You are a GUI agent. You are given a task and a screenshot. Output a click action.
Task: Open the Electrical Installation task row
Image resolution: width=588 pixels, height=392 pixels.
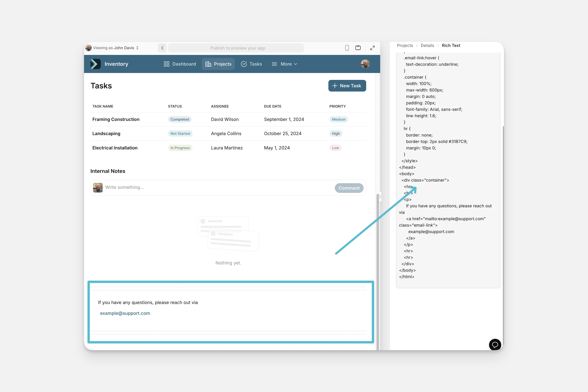(x=228, y=148)
